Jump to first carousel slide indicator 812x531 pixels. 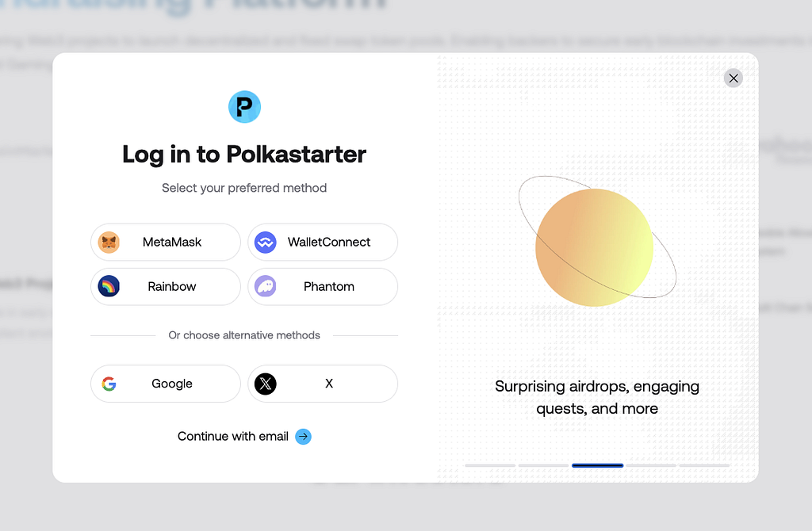coord(490,465)
